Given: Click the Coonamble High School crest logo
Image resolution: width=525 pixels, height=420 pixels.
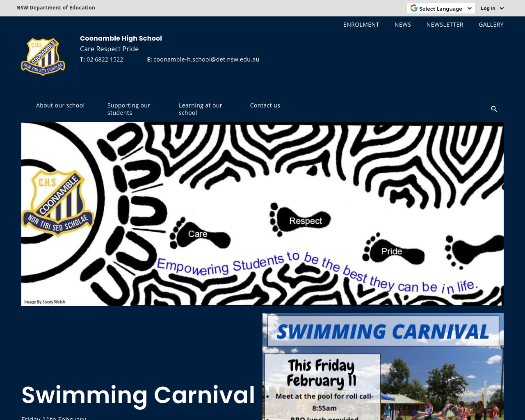Looking at the screenshot, I should point(43,57).
